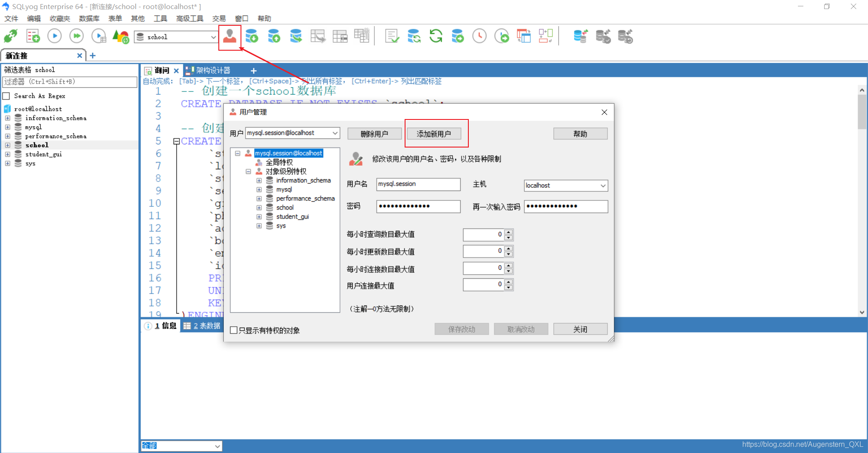Click the editor vertical scrollbar down arrow
This screenshot has height=453, width=868.
(x=862, y=312)
